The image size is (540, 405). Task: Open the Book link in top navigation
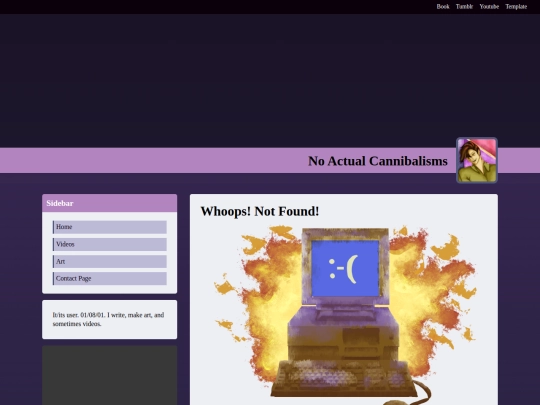coord(443,7)
